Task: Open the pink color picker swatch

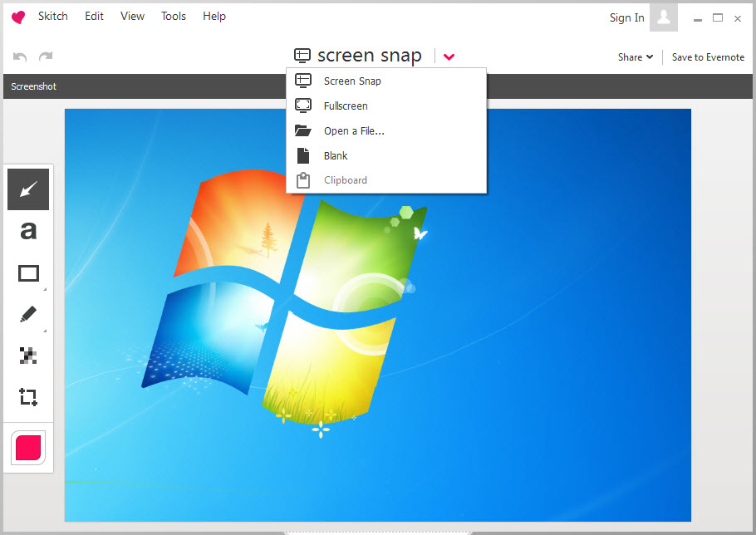Action: pyautogui.click(x=28, y=448)
